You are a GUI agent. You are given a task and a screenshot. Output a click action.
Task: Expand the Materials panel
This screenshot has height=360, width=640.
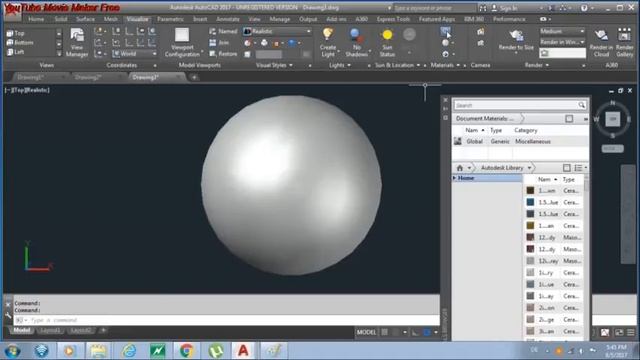pos(445,65)
